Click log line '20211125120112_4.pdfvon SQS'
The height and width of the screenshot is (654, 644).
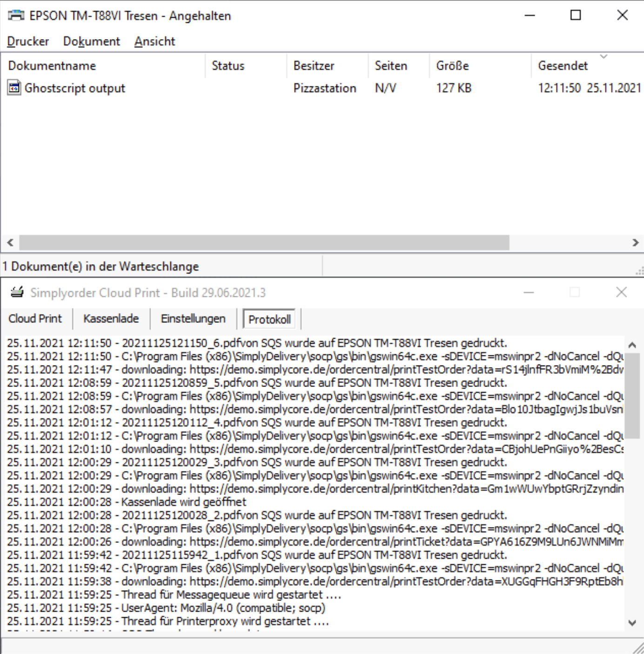pos(257,423)
